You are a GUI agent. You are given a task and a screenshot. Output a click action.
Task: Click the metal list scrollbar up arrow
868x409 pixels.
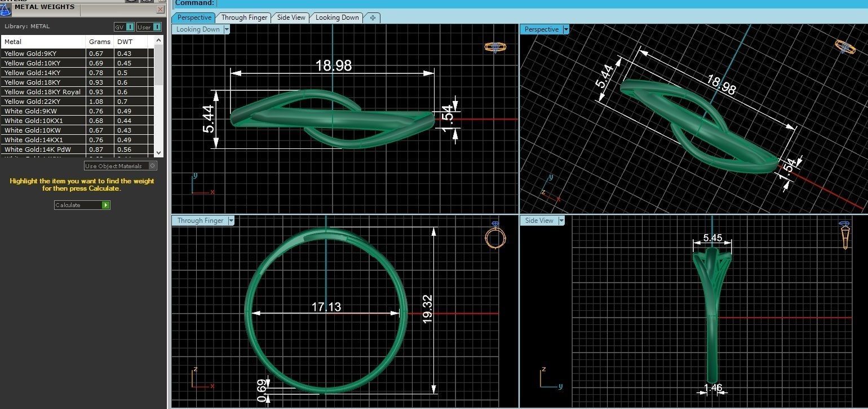[158, 40]
